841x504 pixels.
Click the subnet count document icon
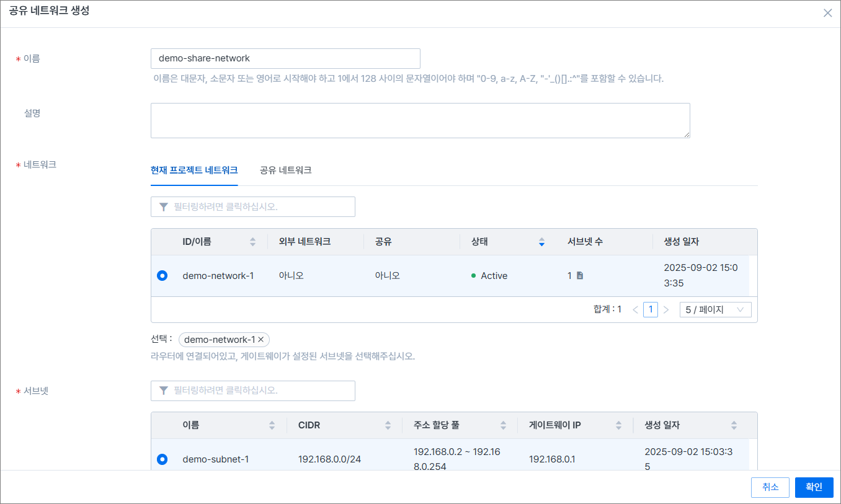[580, 276]
